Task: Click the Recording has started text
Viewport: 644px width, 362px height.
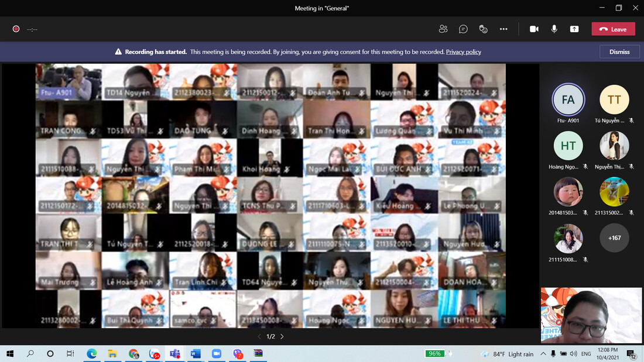Action: [156, 51]
